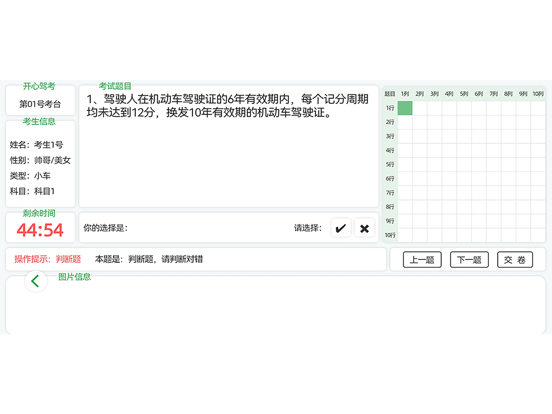Click the checkmark (correct) answer button

341,228
